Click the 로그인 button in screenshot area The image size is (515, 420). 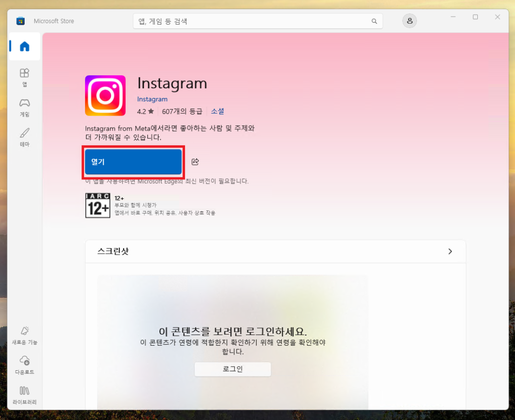point(232,369)
